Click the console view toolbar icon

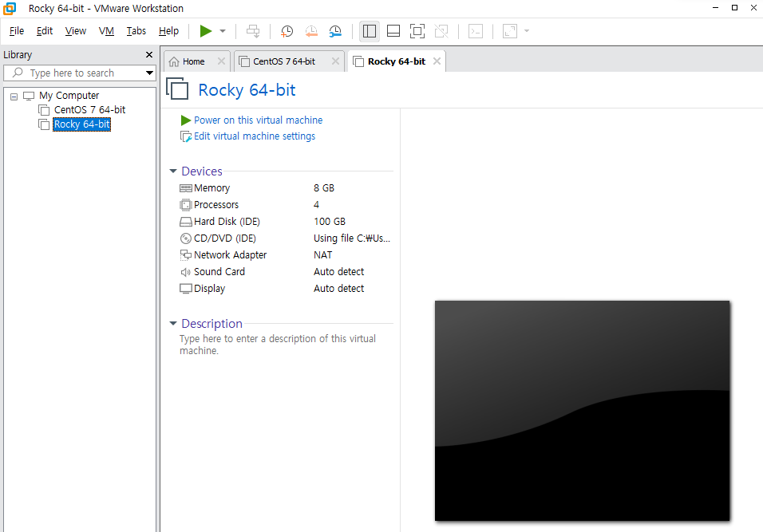pos(476,31)
